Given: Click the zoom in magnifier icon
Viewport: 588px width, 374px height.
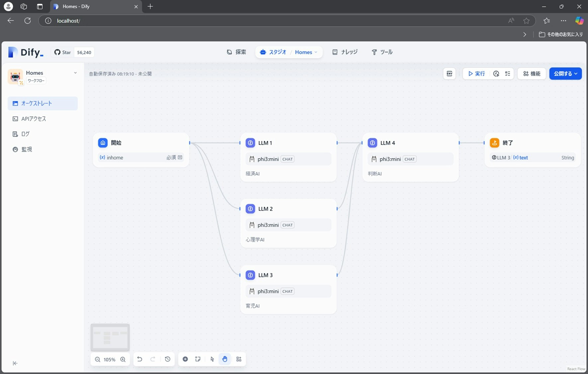Looking at the screenshot, I should (123, 359).
